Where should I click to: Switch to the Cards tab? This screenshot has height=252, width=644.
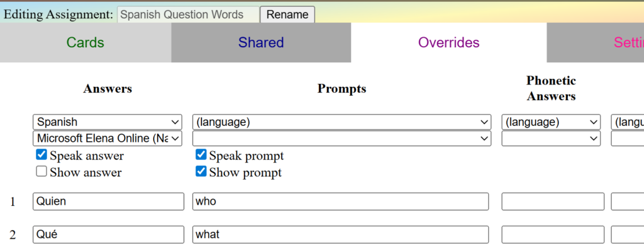click(x=85, y=43)
